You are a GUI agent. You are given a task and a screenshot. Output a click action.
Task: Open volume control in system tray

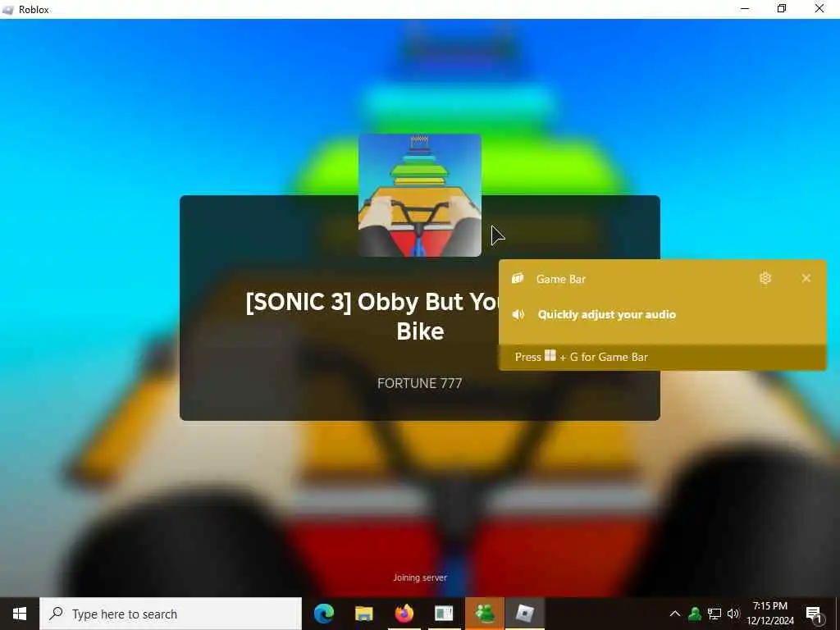(x=733, y=614)
